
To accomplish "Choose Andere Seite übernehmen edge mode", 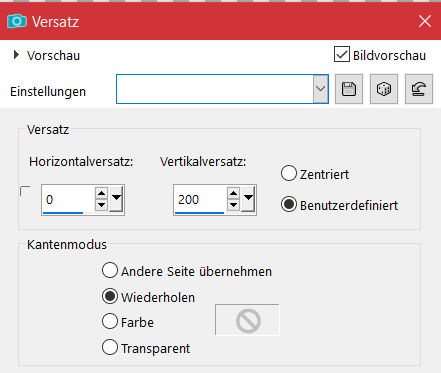I will (x=110, y=270).
